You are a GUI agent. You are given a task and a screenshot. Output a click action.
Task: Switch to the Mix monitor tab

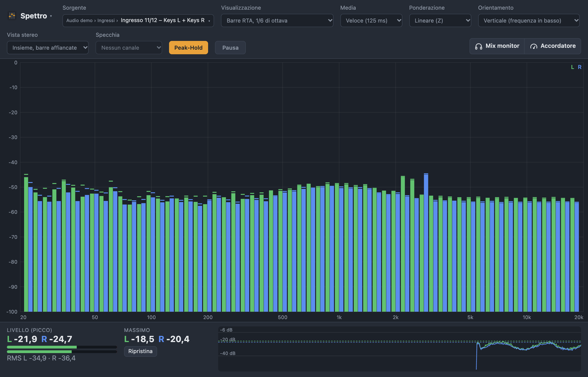tap(497, 46)
